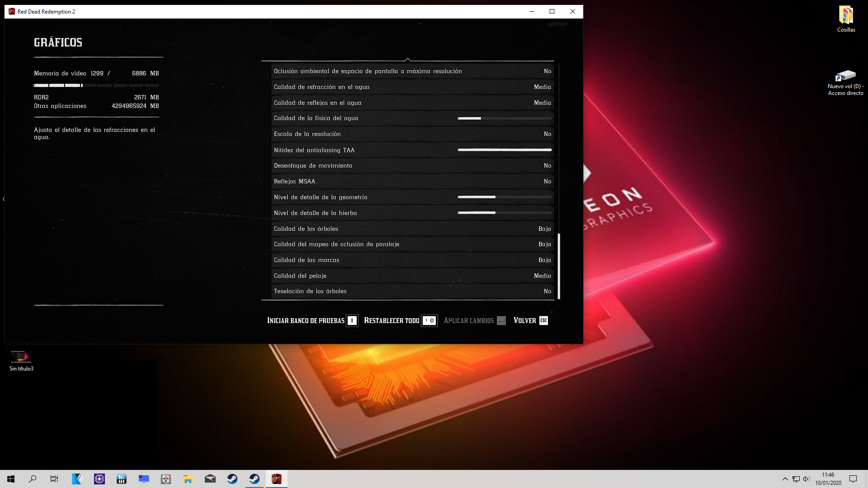Click the Mail app taskbar icon
868x488 pixels.
[210, 479]
